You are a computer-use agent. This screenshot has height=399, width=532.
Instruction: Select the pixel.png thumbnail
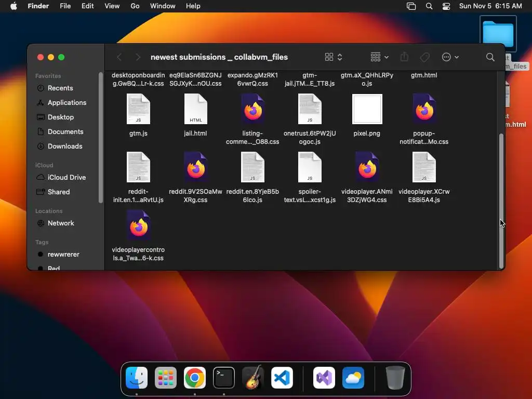click(x=367, y=109)
